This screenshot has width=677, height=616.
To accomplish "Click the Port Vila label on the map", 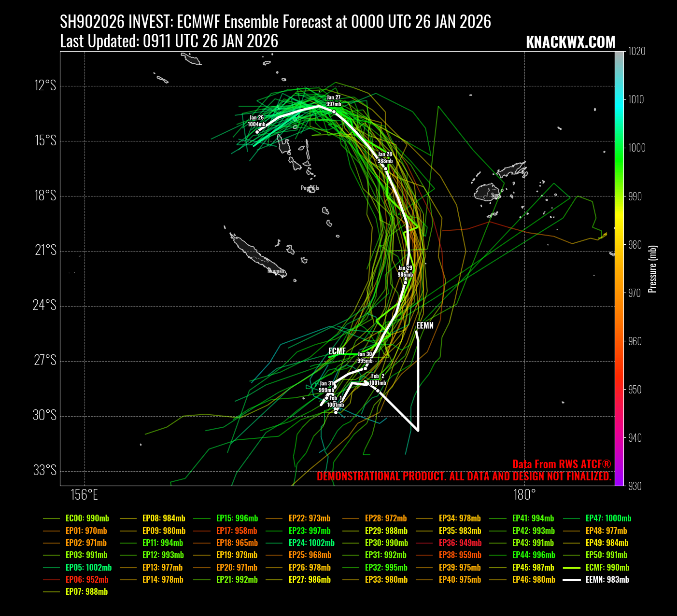I will click(310, 188).
